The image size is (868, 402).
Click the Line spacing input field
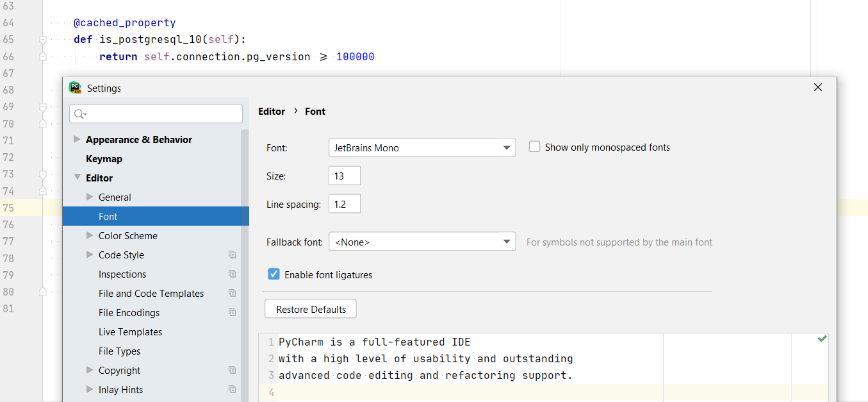point(345,204)
